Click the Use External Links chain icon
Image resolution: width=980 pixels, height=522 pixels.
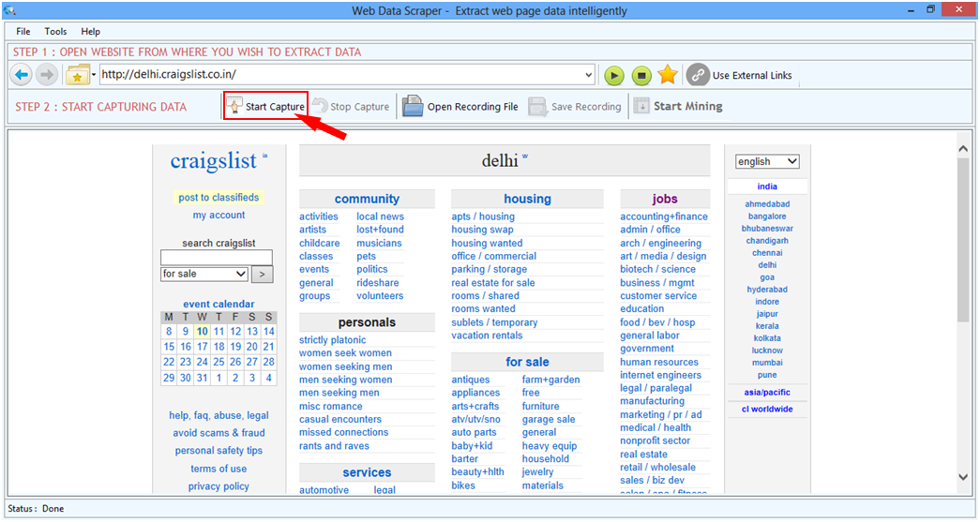(698, 75)
